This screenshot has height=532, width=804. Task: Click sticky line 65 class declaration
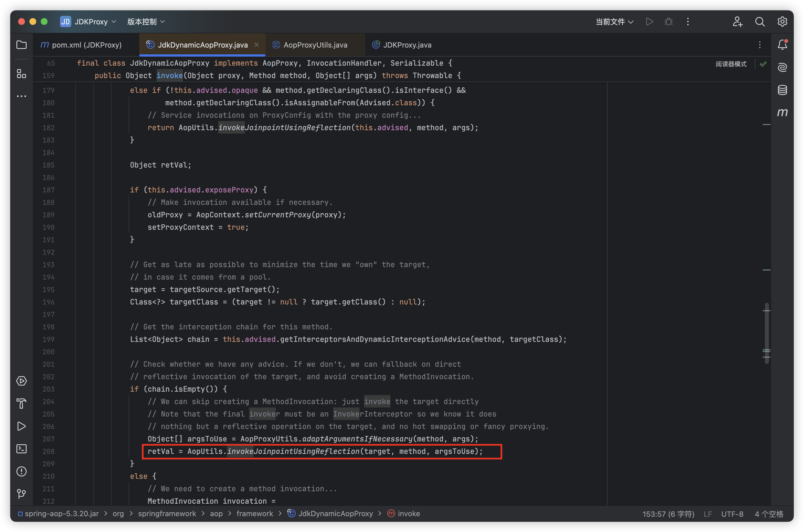click(x=264, y=63)
